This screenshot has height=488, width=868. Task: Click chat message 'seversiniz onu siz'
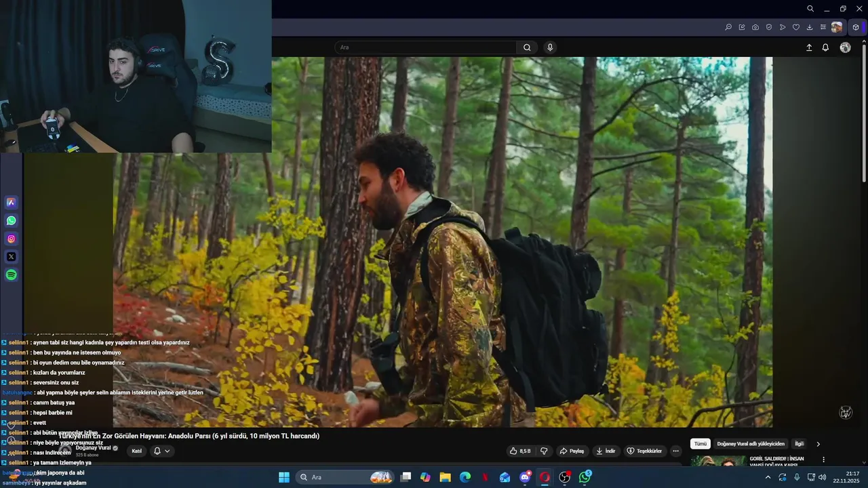(x=56, y=382)
